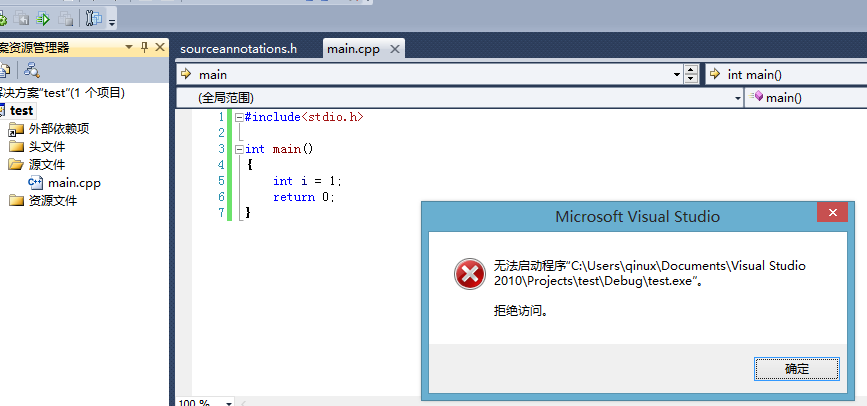Click the Solution Explorer show-all-files icon
Image resolution: width=867 pixels, height=406 pixels.
click(x=6, y=70)
